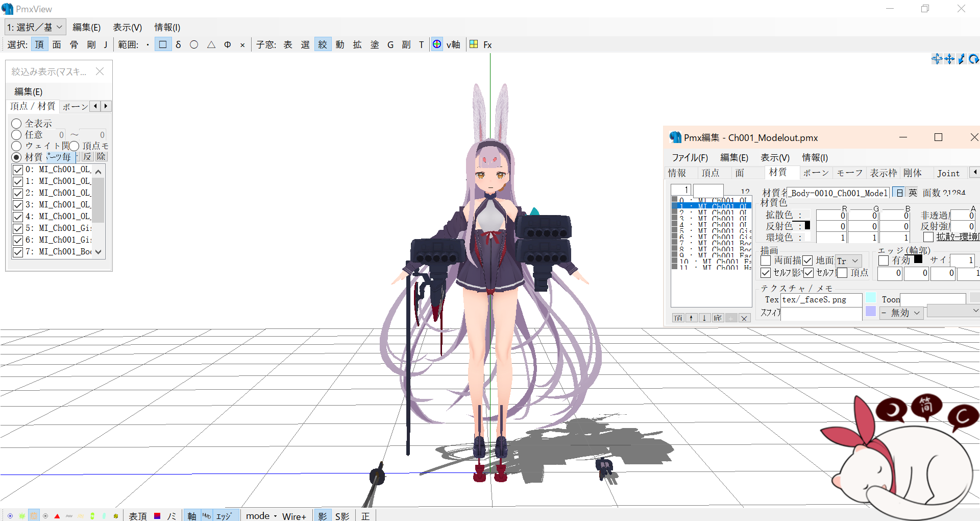Image resolution: width=980 pixels, height=521 pixels.
Task: Open the '1: 選択／基' mode dropdown
Action: tap(35, 27)
